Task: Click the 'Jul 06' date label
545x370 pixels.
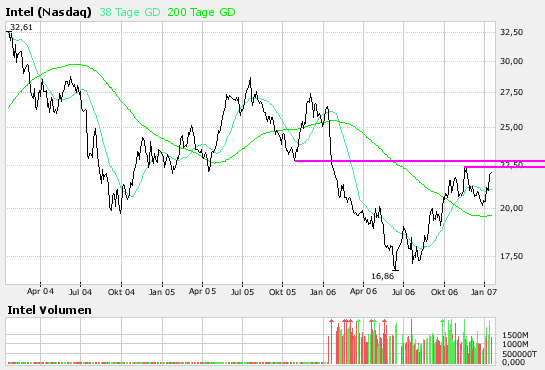Action: click(x=403, y=292)
